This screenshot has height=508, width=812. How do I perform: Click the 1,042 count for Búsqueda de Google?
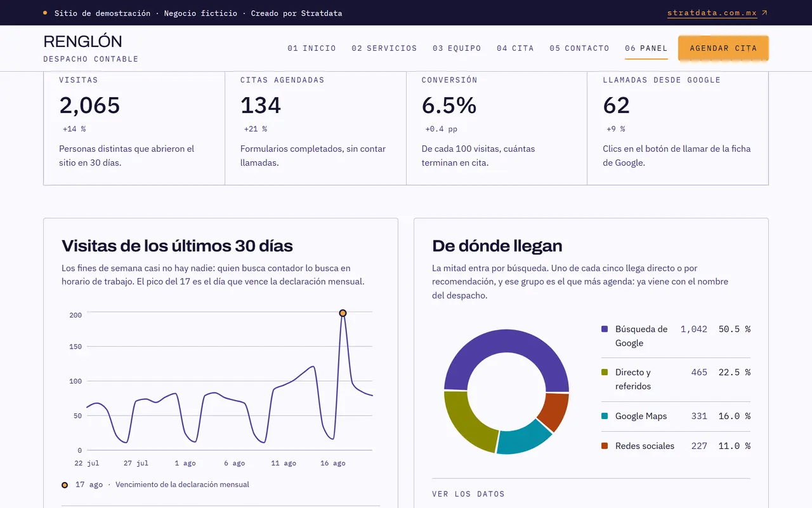[694, 329]
